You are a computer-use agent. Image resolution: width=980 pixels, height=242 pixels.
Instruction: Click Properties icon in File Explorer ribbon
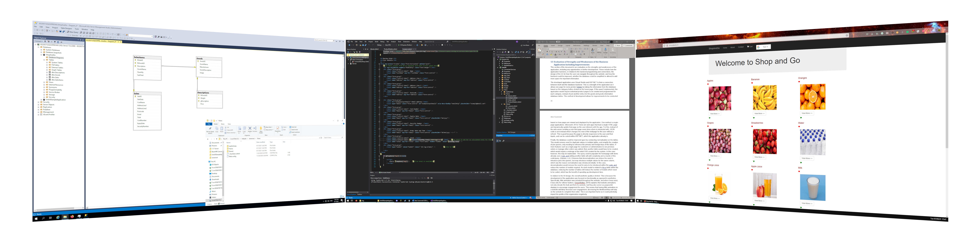tap(278, 130)
